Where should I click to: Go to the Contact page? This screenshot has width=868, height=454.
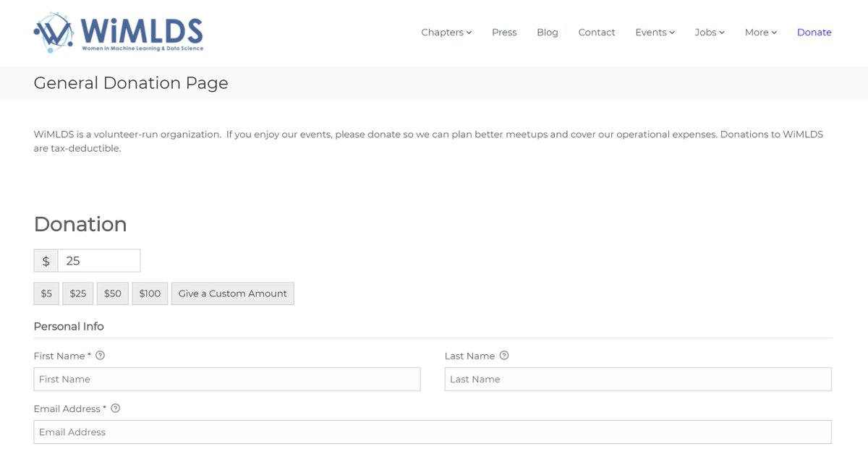pyautogui.click(x=597, y=33)
